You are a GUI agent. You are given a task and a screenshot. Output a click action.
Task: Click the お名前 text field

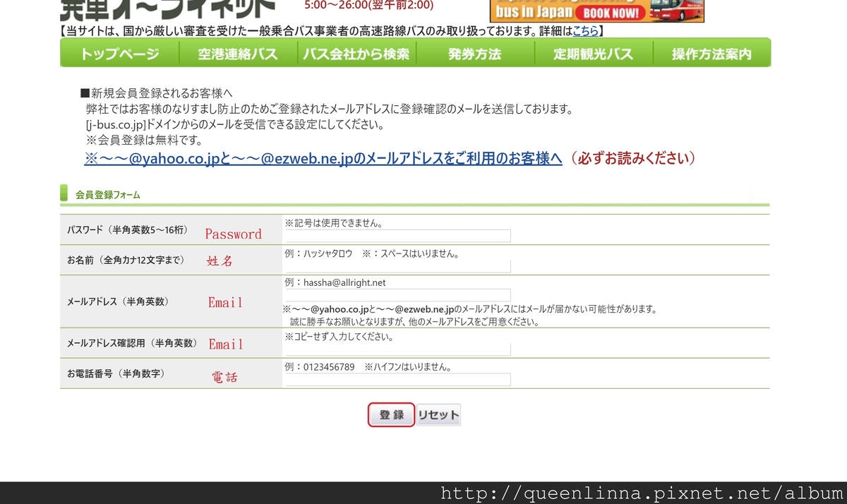(397, 266)
